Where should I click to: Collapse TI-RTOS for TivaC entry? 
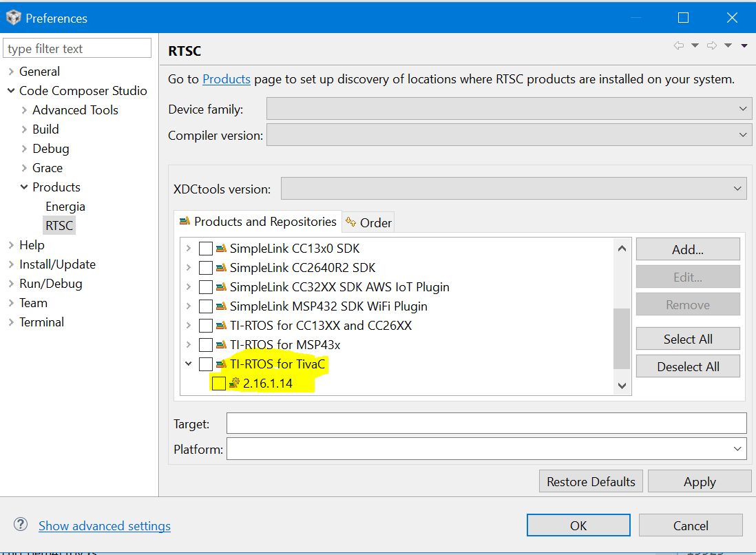coord(189,364)
